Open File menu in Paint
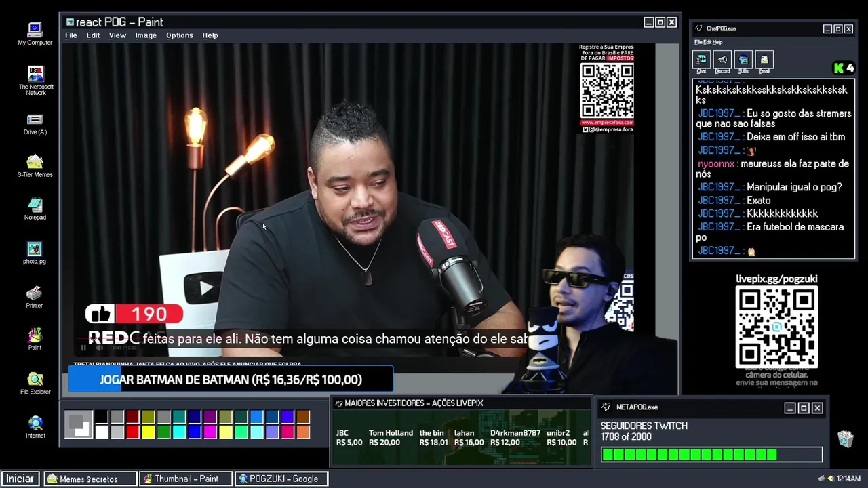 (x=71, y=35)
